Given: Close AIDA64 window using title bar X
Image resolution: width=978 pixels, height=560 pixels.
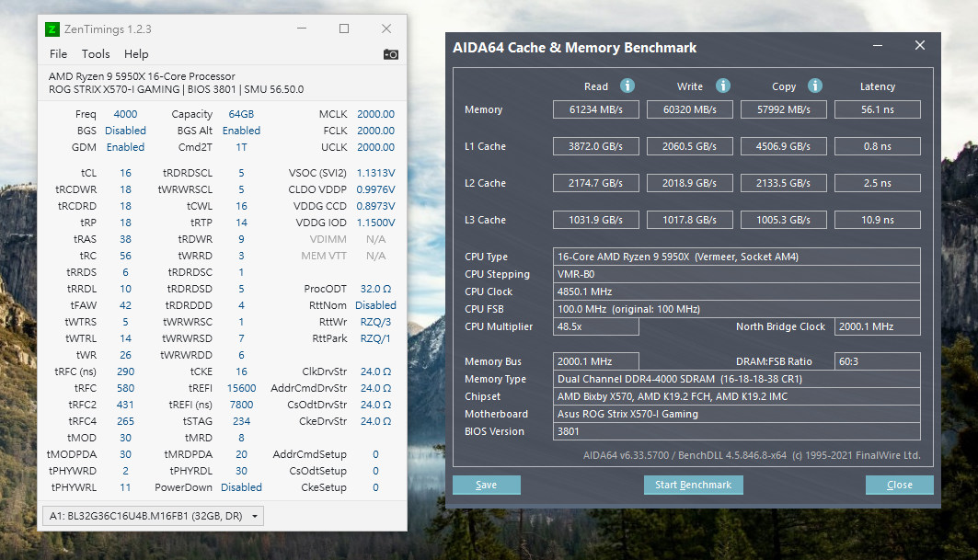Looking at the screenshot, I should tap(920, 46).
